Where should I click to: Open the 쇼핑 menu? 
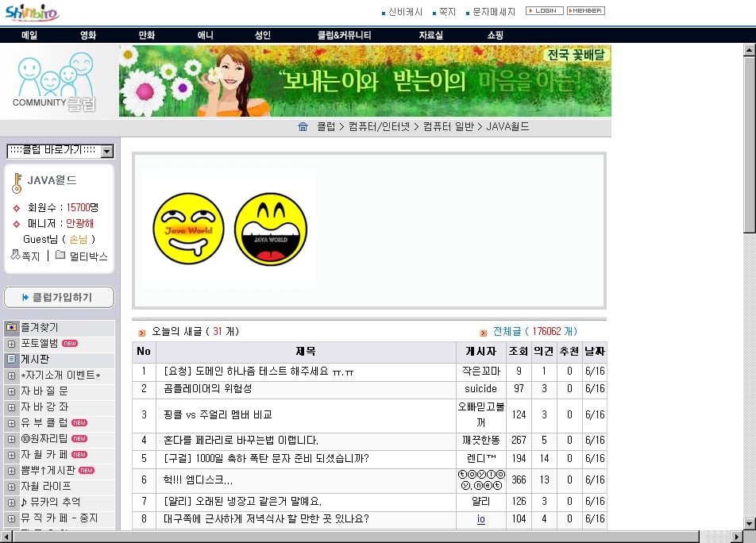point(496,35)
